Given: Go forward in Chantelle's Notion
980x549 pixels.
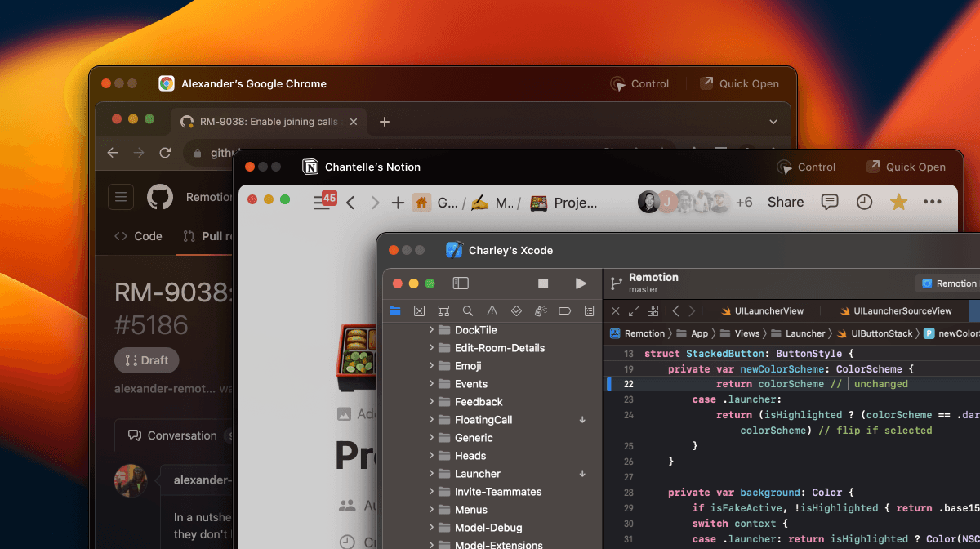Looking at the screenshot, I should 375,203.
